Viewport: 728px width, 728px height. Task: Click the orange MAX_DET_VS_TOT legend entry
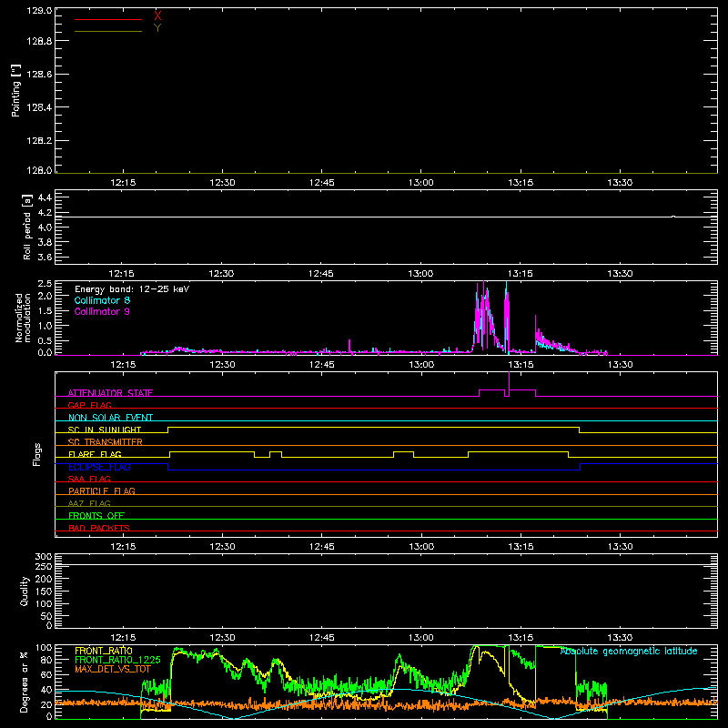tap(112, 669)
